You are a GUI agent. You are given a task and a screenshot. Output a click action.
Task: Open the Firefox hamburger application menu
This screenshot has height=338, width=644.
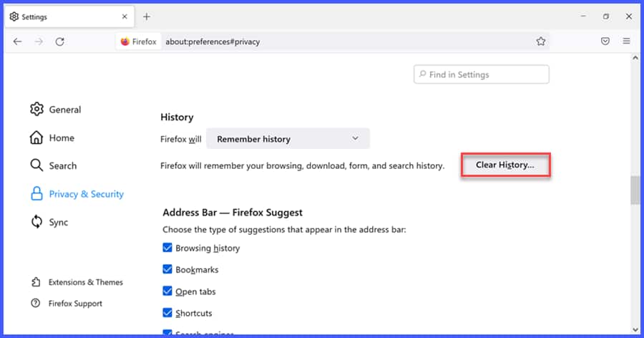626,42
